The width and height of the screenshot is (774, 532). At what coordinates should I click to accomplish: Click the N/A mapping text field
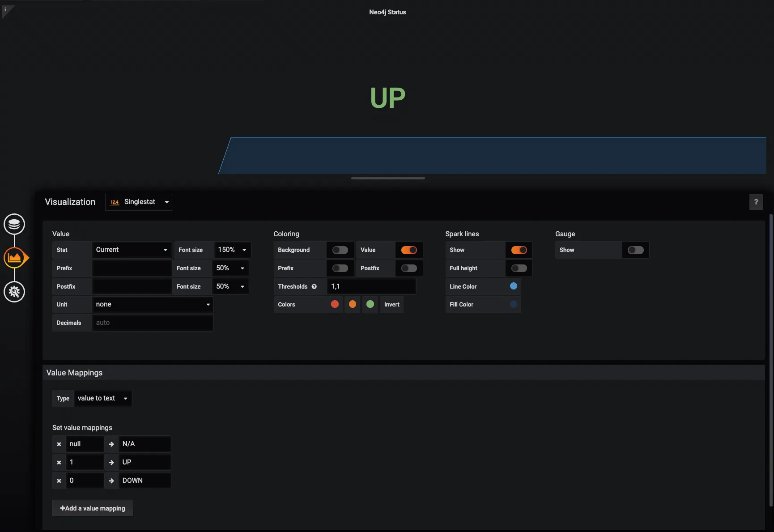pyautogui.click(x=145, y=444)
